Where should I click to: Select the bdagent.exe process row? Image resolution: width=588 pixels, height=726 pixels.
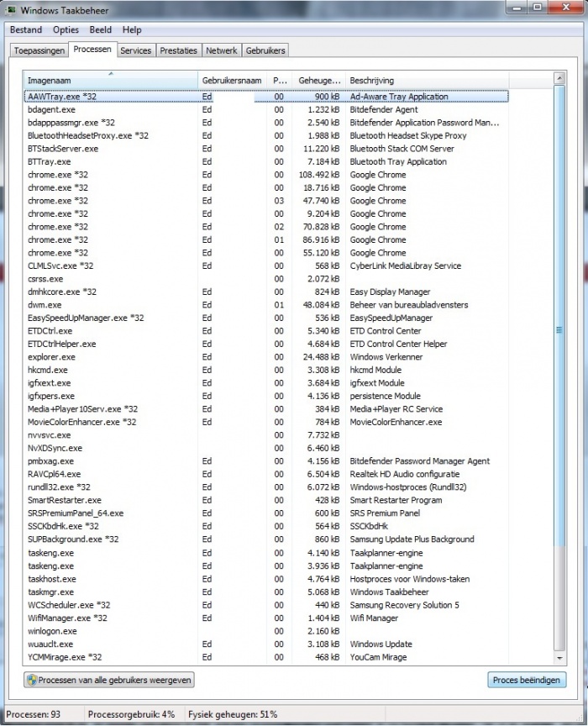(265, 110)
